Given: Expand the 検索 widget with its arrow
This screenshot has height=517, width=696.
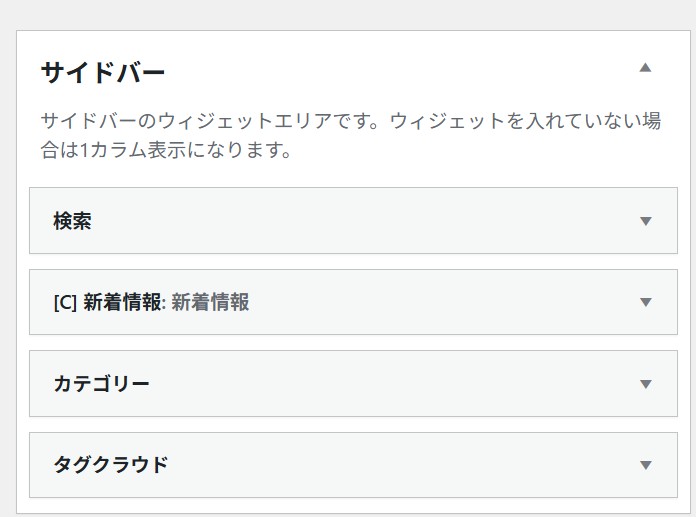Looking at the screenshot, I should (x=645, y=221).
